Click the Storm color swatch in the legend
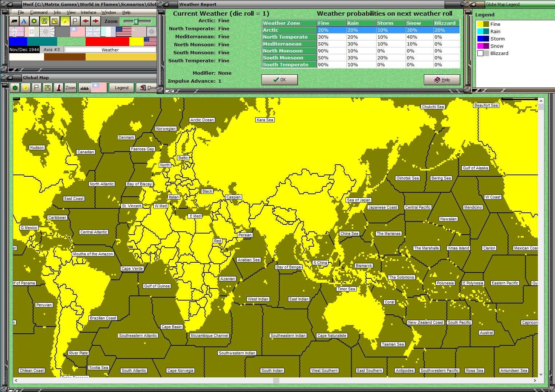 [x=483, y=39]
